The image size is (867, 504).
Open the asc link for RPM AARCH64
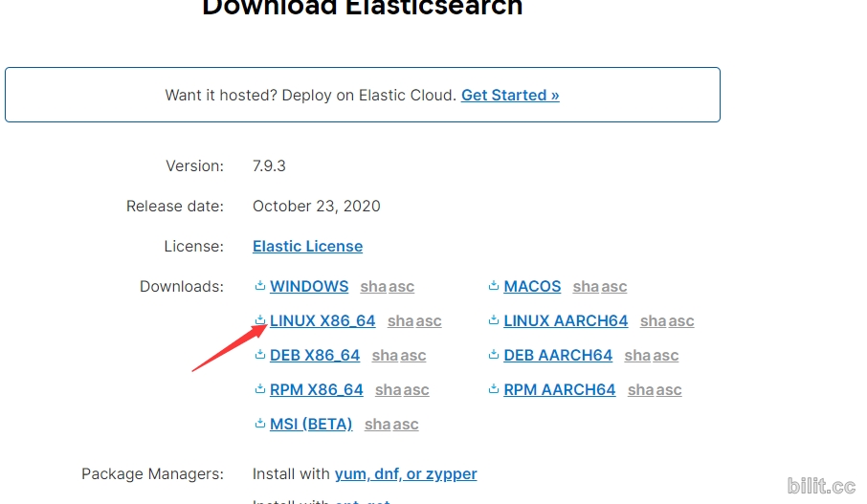click(x=669, y=389)
